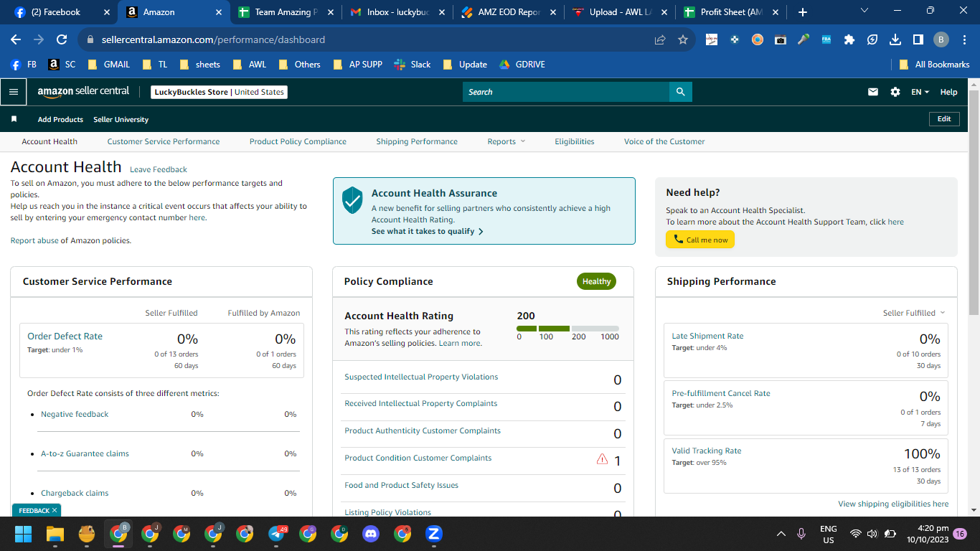
Task: Bookmark this page with the star icon
Action: [683, 39]
